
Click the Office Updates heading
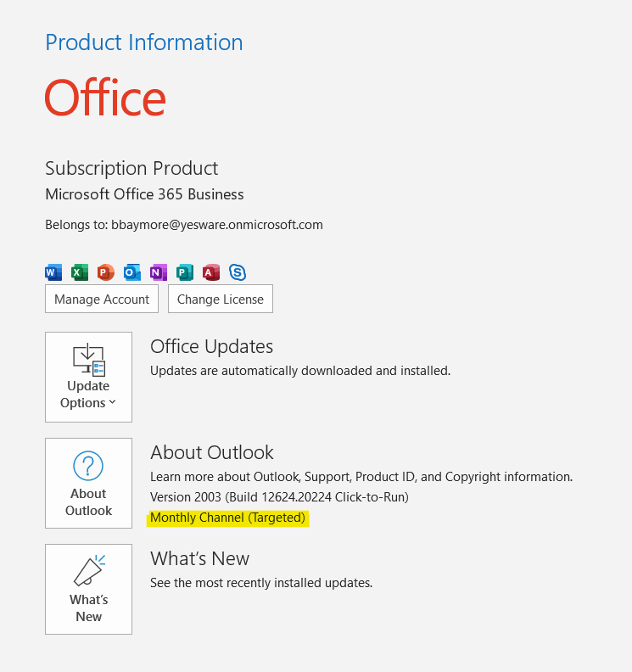pos(212,346)
